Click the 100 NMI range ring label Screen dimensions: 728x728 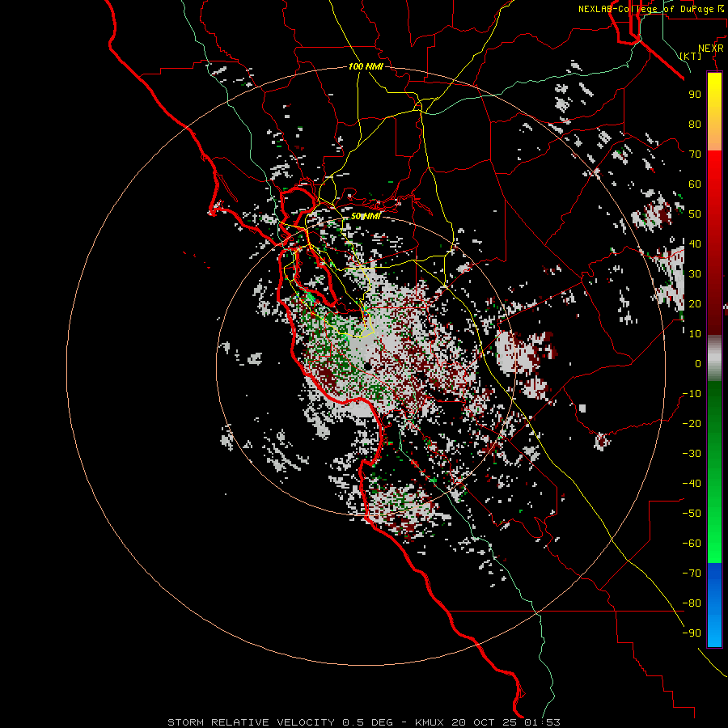pos(366,66)
